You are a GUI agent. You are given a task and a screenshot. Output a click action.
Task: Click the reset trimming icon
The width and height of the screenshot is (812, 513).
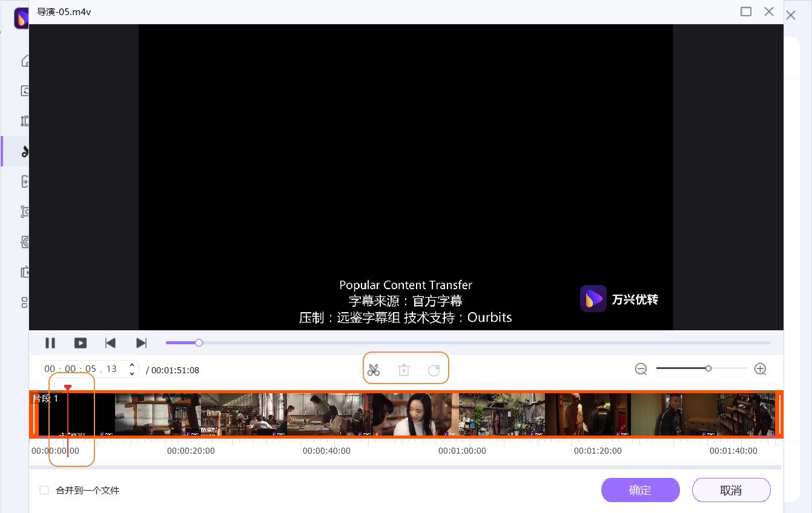[434, 368]
